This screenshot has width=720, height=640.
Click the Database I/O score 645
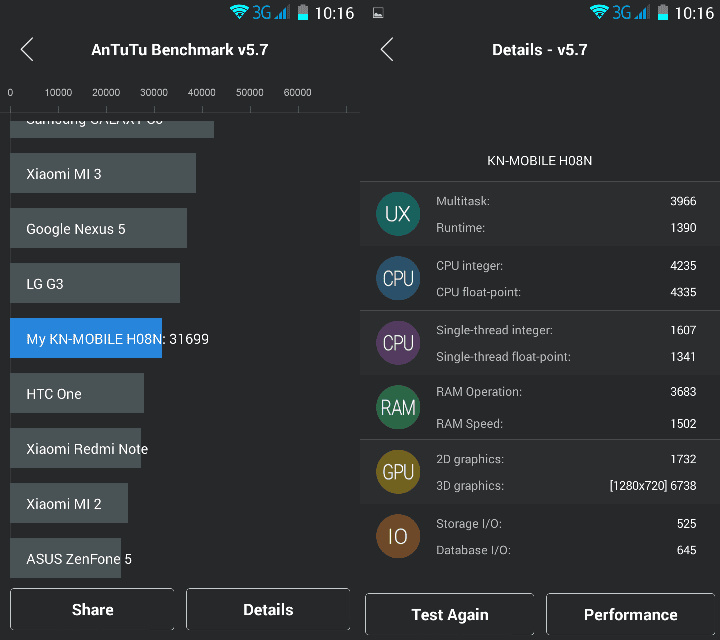686,550
